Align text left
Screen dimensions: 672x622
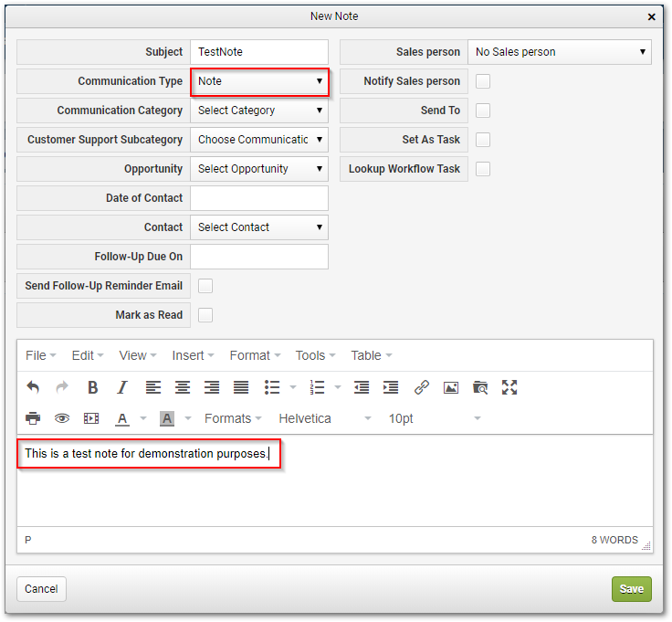(x=153, y=387)
